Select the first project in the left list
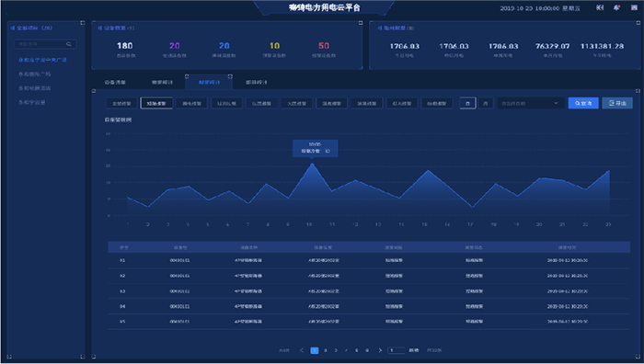This screenshot has width=644, height=364. coord(42,60)
